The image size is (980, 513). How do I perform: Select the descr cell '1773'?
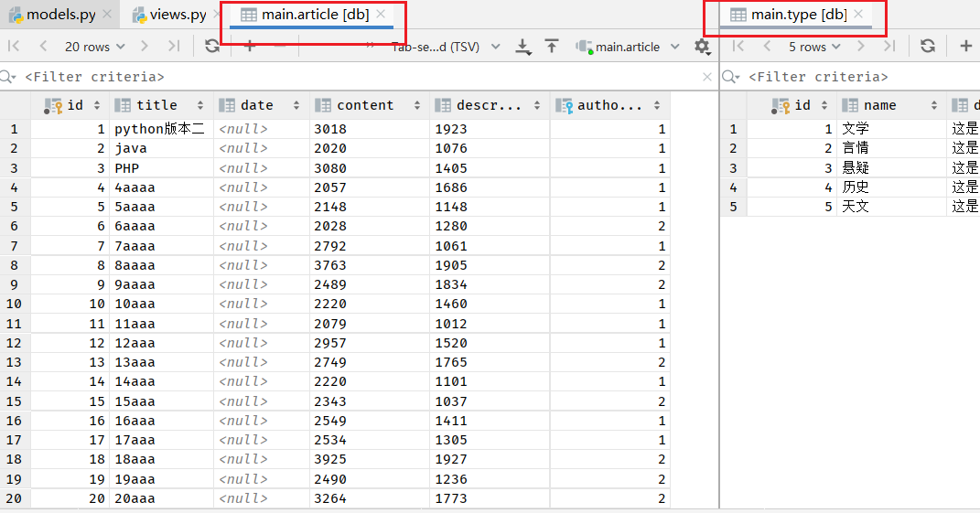tap(490, 498)
